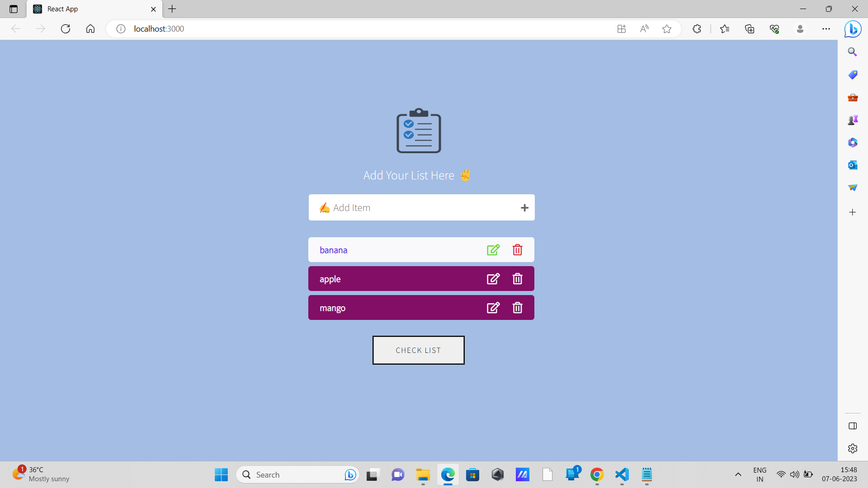Click inside the Add Item field
Viewport: 868px width, 488px height.
(407, 207)
